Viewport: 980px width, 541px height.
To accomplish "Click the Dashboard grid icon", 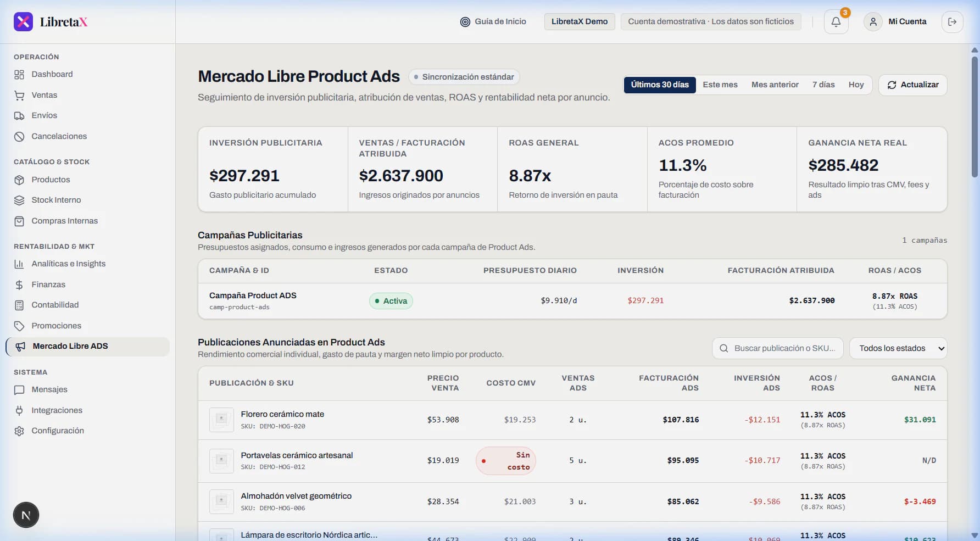I will [x=19, y=75].
